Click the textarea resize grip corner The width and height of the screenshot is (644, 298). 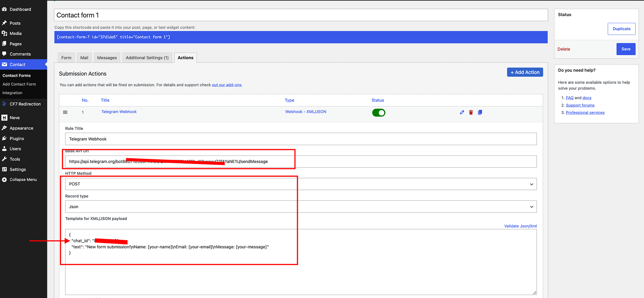click(534, 293)
